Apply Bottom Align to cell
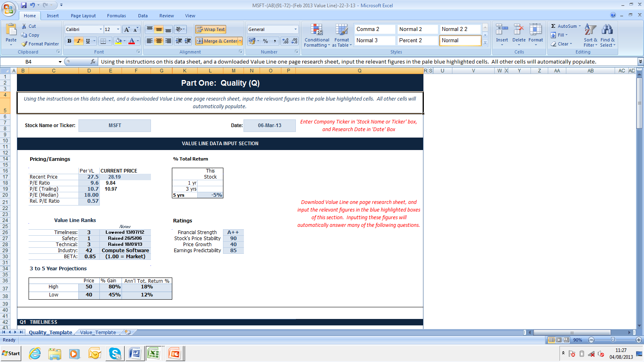Viewport: 644px width, 362px height. point(168,29)
